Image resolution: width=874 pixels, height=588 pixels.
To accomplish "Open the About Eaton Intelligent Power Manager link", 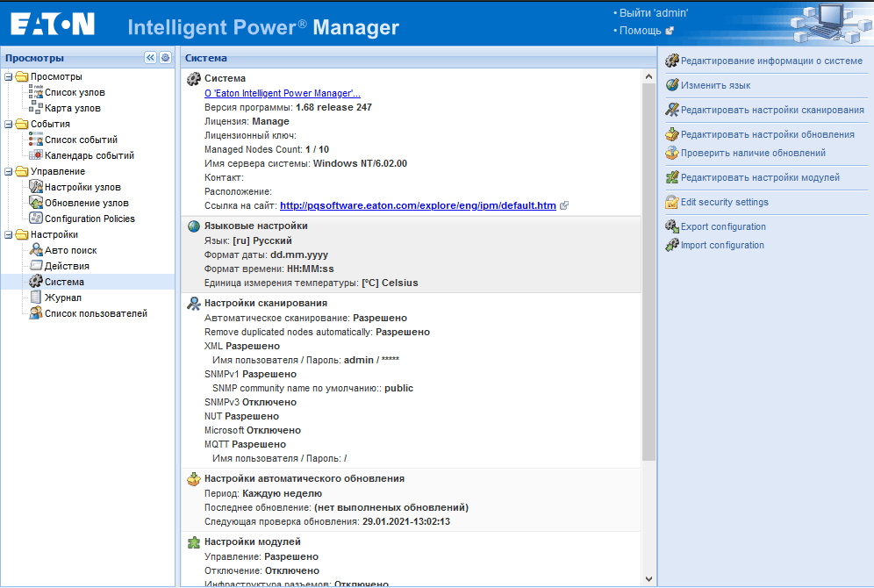I will click(282, 93).
